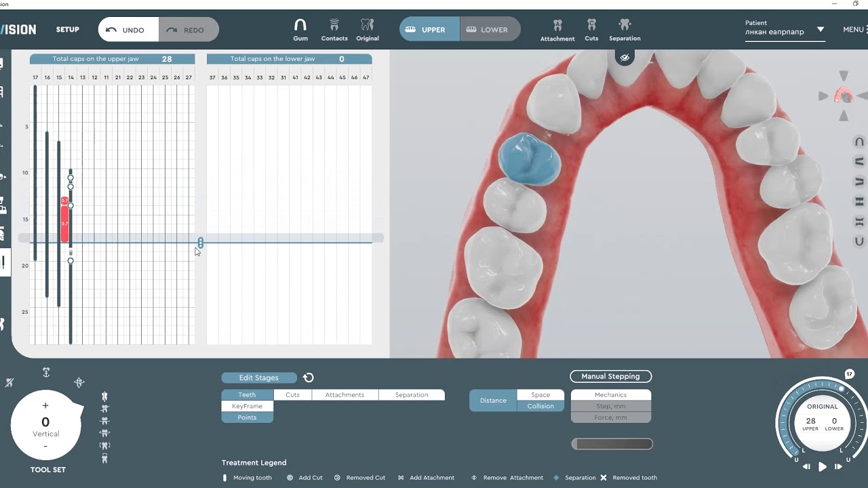Switch to the Lower jaw

click(490, 30)
